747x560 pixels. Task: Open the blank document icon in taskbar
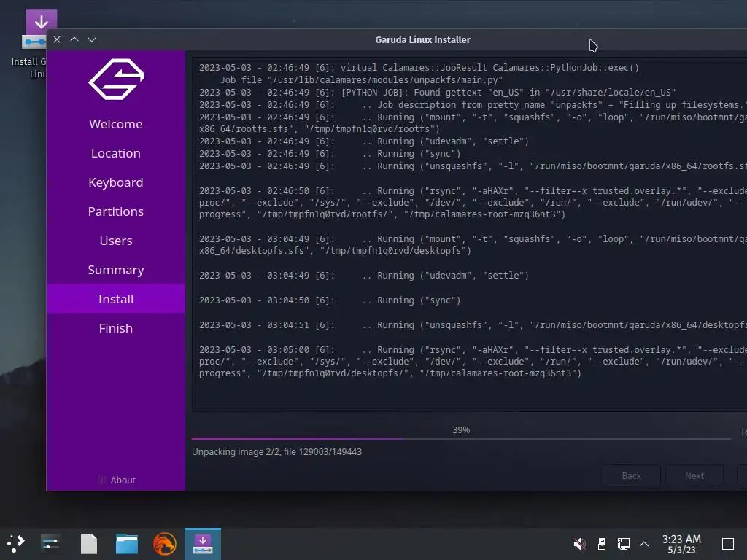(89, 544)
